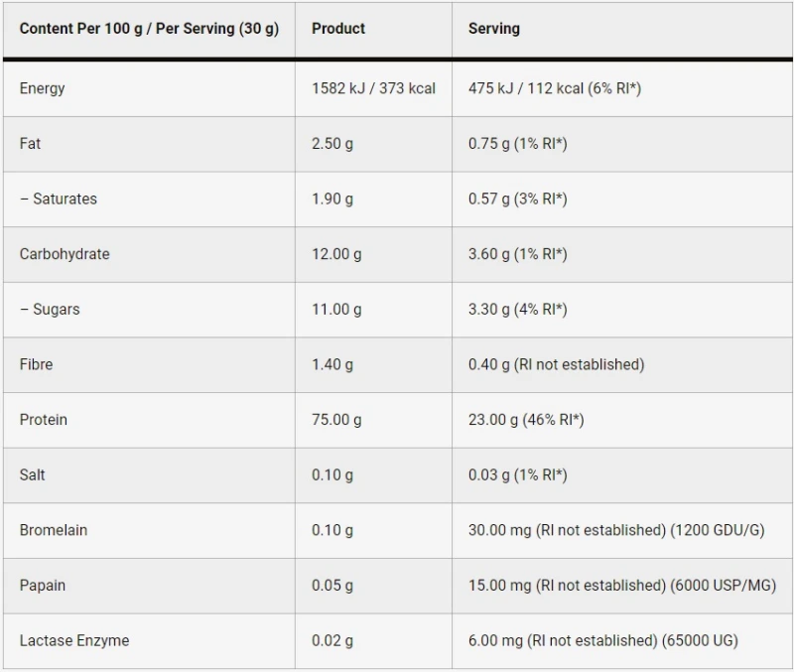This screenshot has width=794, height=672.
Task: Select the "– Saturates" row label
Action: point(59,199)
